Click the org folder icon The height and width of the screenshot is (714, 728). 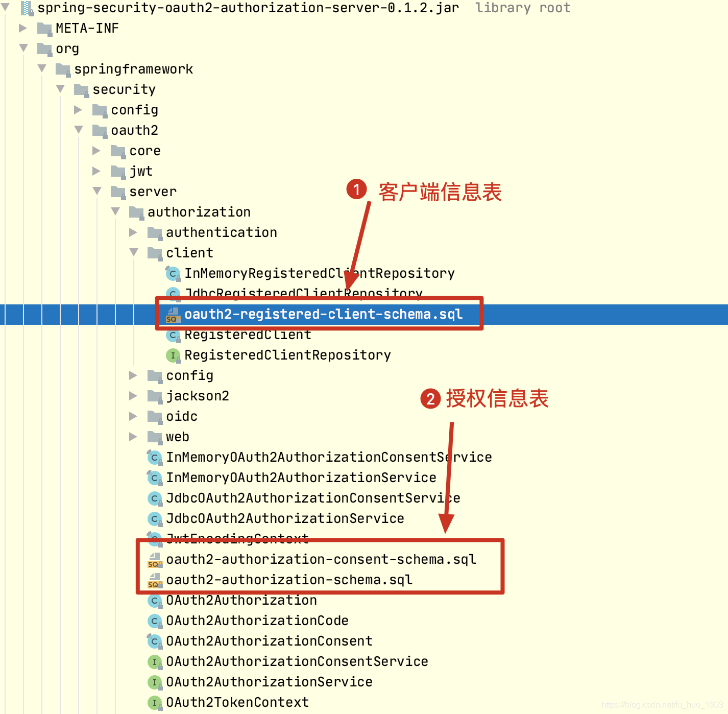click(44, 49)
